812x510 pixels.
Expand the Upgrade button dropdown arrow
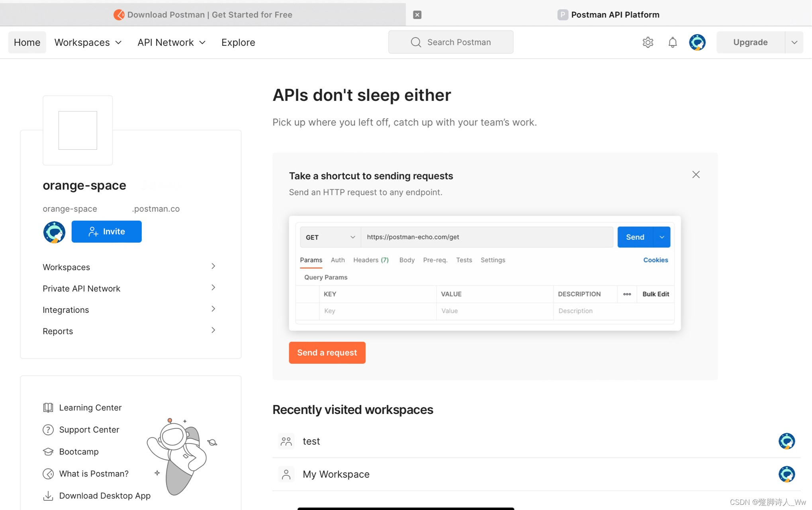click(794, 42)
